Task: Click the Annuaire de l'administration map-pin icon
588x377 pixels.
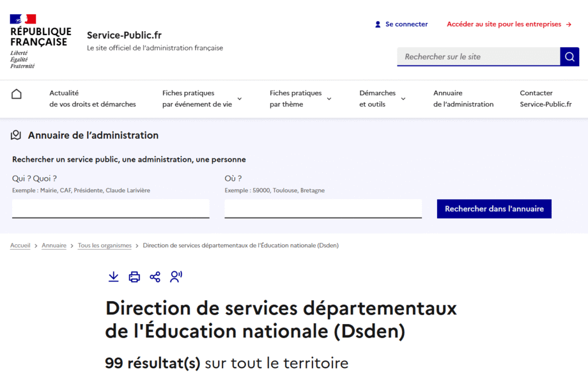Action: coord(16,135)
